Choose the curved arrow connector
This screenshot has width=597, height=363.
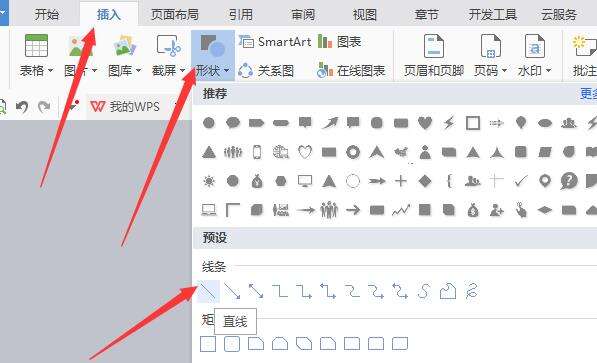tap(376, 291)
